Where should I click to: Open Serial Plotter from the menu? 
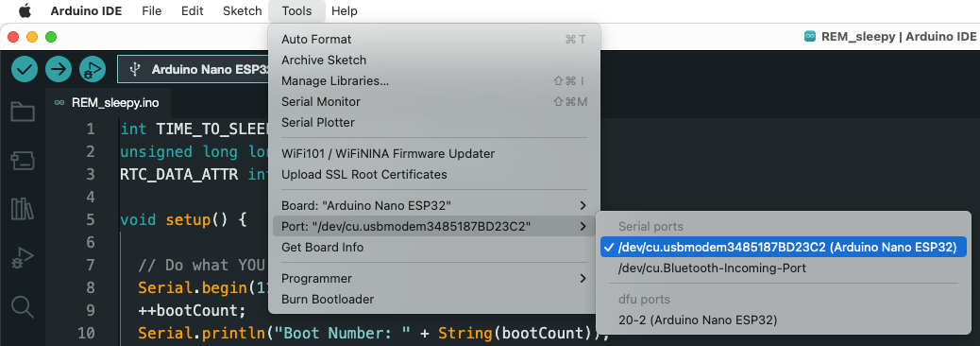pos(433,122)
